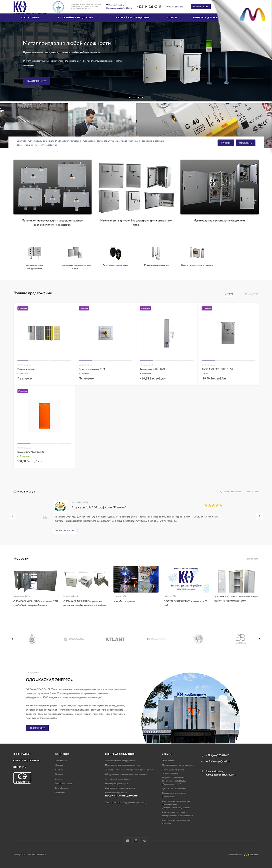
Task: Open the Другие металлические изделия category icon
Action: (x=197, y=253)
